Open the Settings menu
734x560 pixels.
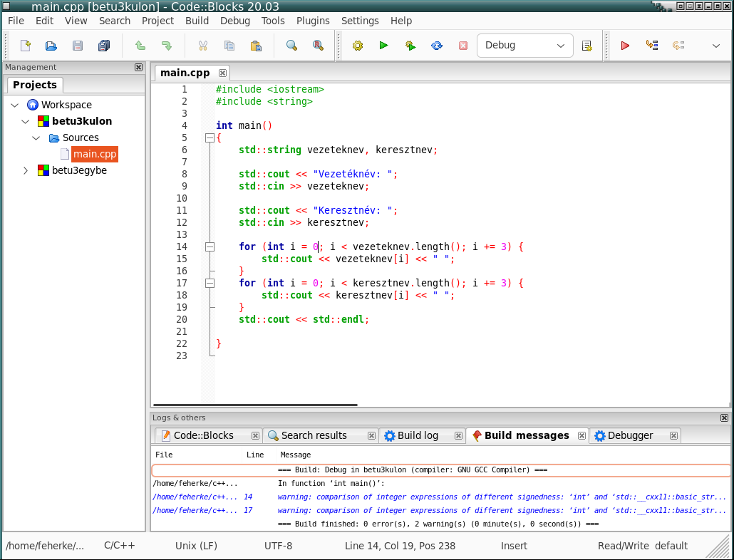point(360,21)
